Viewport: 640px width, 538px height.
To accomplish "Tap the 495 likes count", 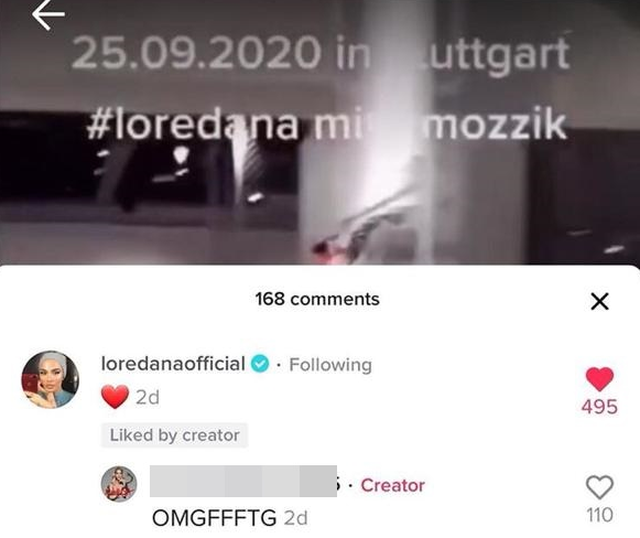I will [x=600, y=407].
